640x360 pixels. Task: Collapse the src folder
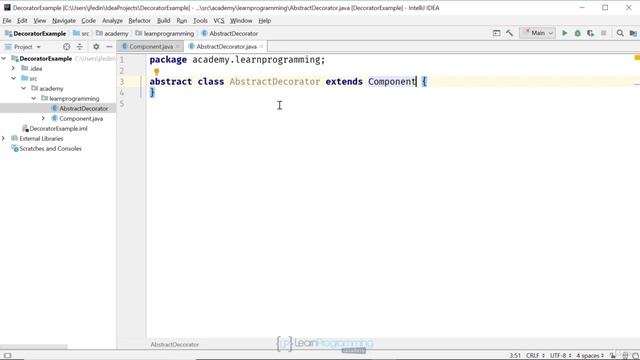pos(13,78)
